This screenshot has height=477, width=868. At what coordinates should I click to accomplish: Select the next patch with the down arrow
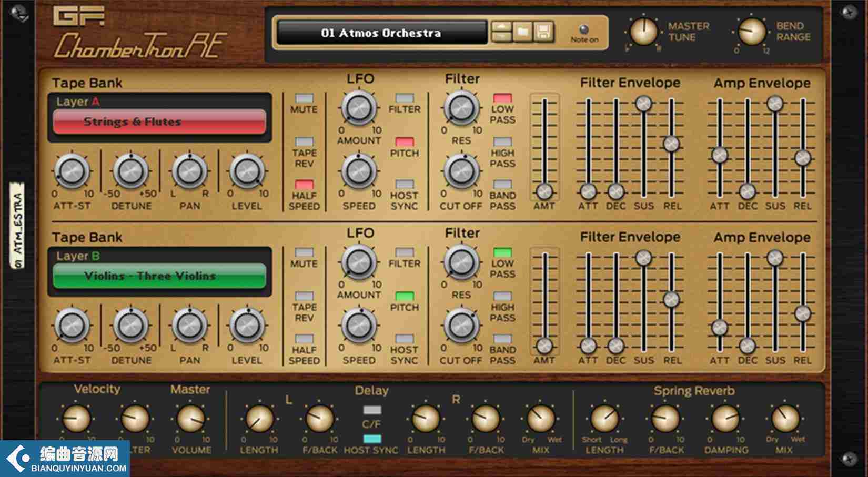click(501, 37)
